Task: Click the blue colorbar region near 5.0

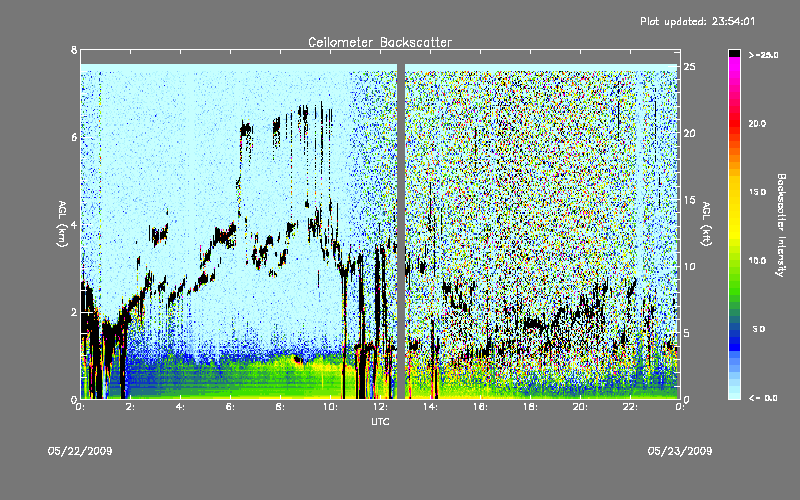Action: pyautogui.click(x=734, y=330)
